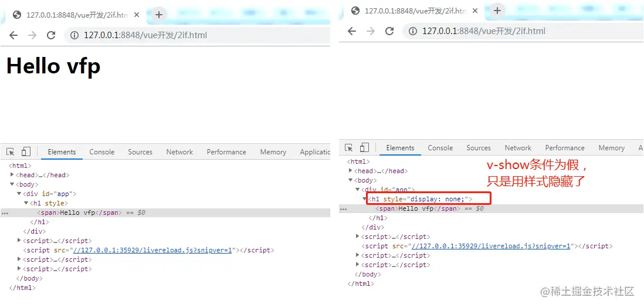Select <html> root node in right DevTools
644x307 pixels.
358,161
